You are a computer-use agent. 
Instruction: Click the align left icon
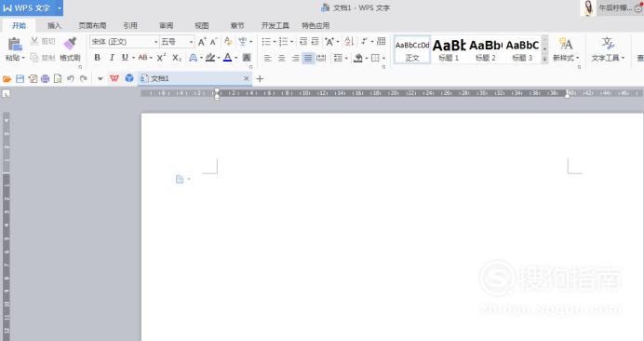pos(267,58)
